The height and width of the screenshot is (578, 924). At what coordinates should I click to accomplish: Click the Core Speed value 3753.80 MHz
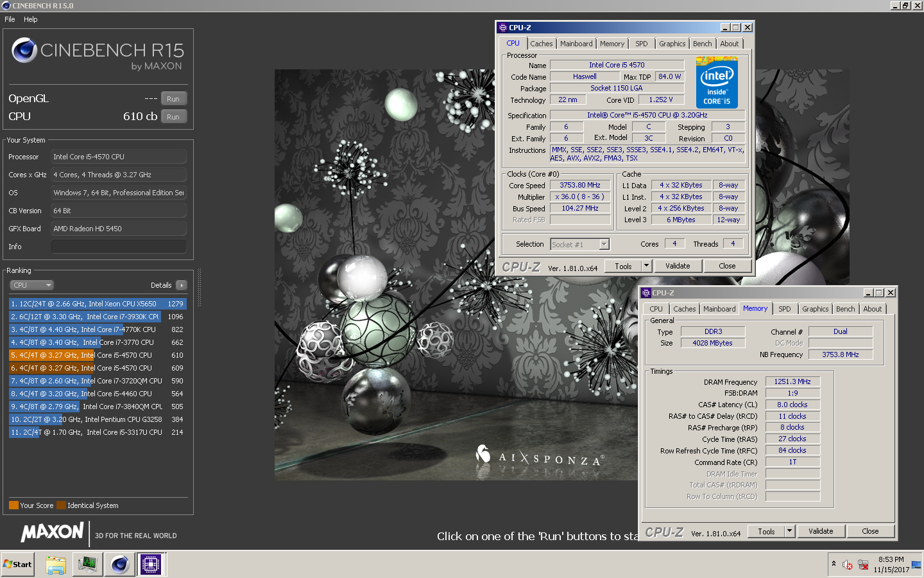(x=580, y=185)
